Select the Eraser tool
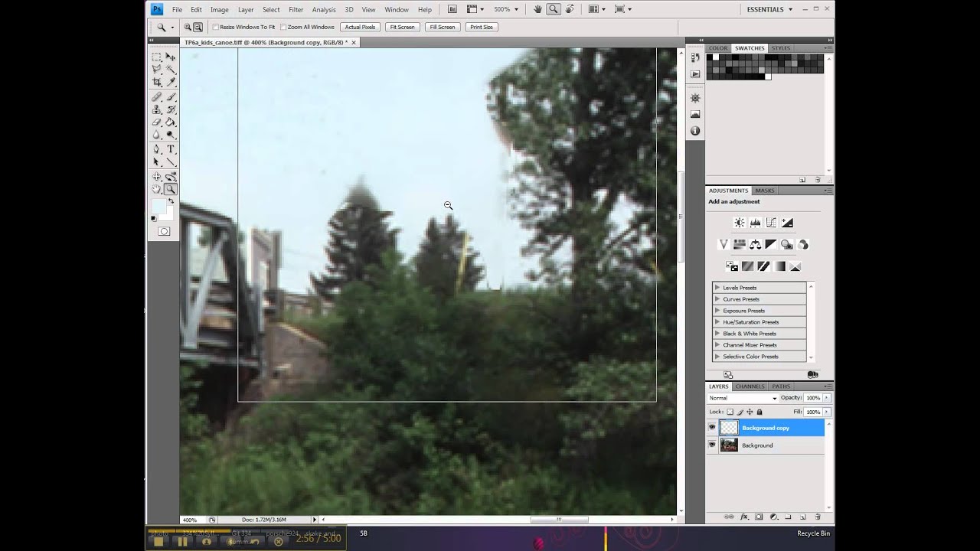This screenshot has width=980, height=551. point(157,122)
